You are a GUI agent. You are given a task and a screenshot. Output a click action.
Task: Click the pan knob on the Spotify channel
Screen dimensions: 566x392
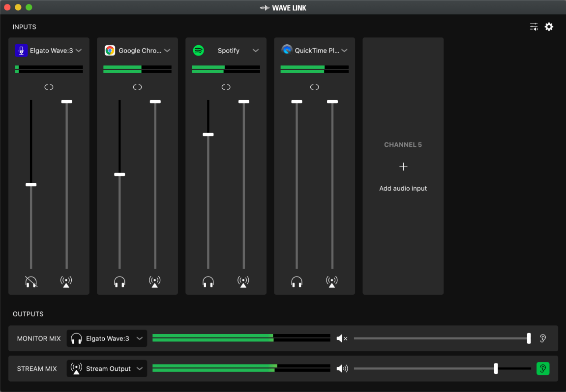[226, 87]
